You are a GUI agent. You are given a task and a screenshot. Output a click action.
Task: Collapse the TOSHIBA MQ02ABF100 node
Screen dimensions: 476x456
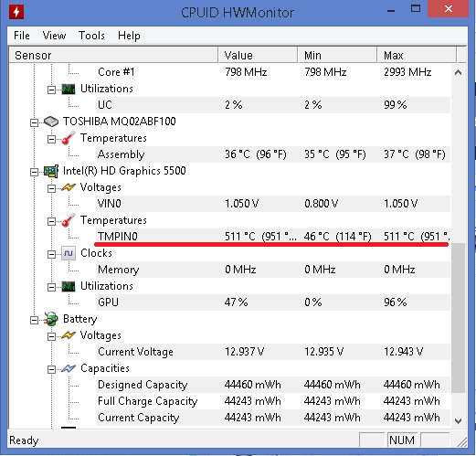pyautogui.click(x=34, y=122)
